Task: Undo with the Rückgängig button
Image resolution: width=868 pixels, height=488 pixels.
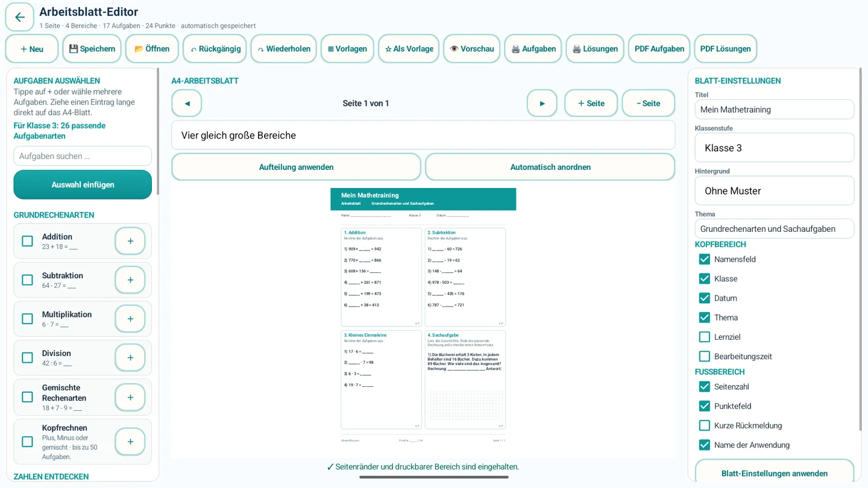Action: pyautogui.click(x=215, y=49)
